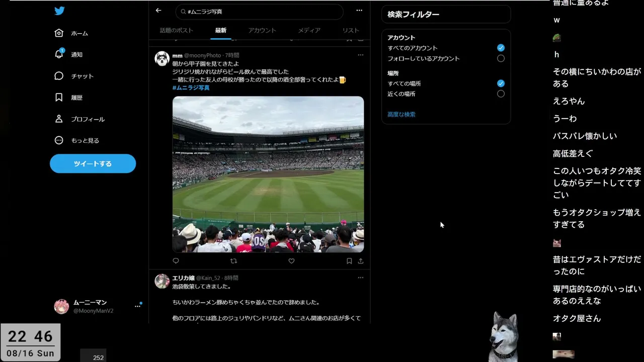Click chat comment パスパレ懐かしい

585,136
